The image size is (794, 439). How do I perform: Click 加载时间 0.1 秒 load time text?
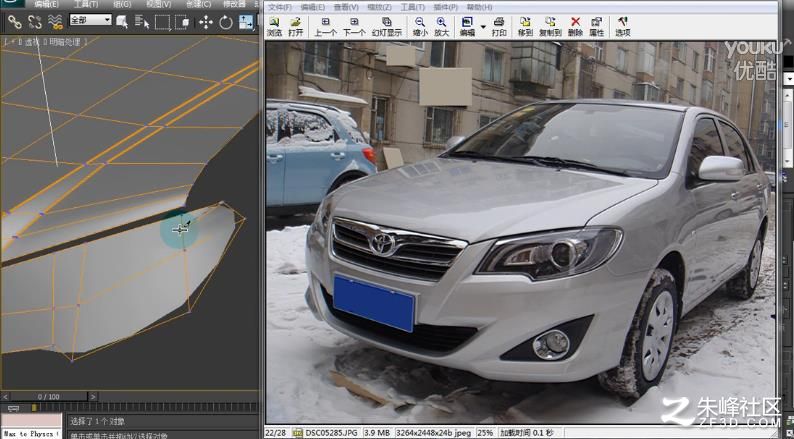527,433
